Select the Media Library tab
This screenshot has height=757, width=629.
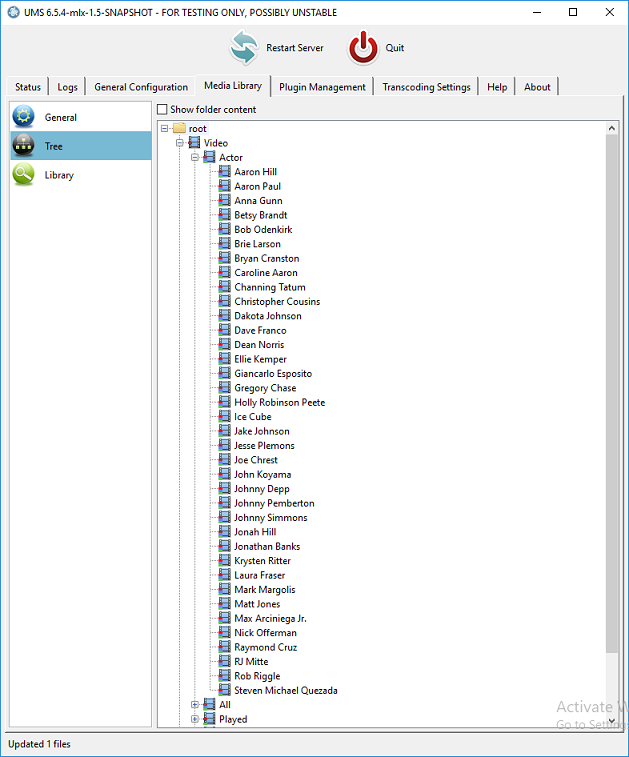coord(233,85)
